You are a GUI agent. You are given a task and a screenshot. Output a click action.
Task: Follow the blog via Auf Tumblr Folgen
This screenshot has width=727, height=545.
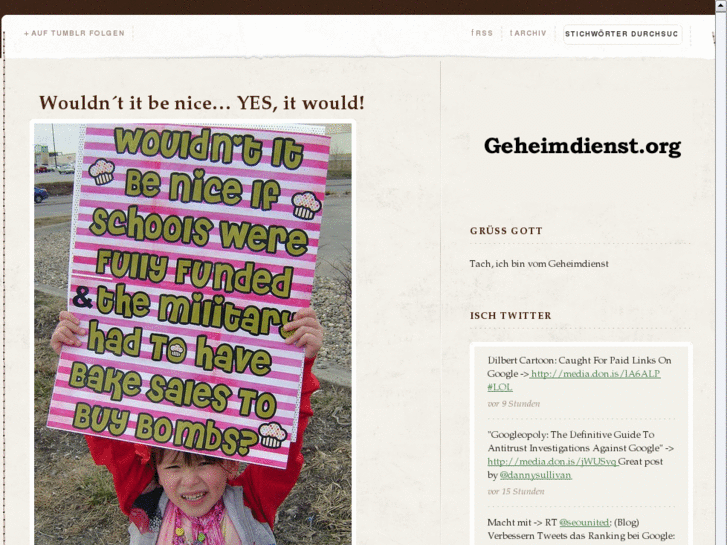coord(74,33)
